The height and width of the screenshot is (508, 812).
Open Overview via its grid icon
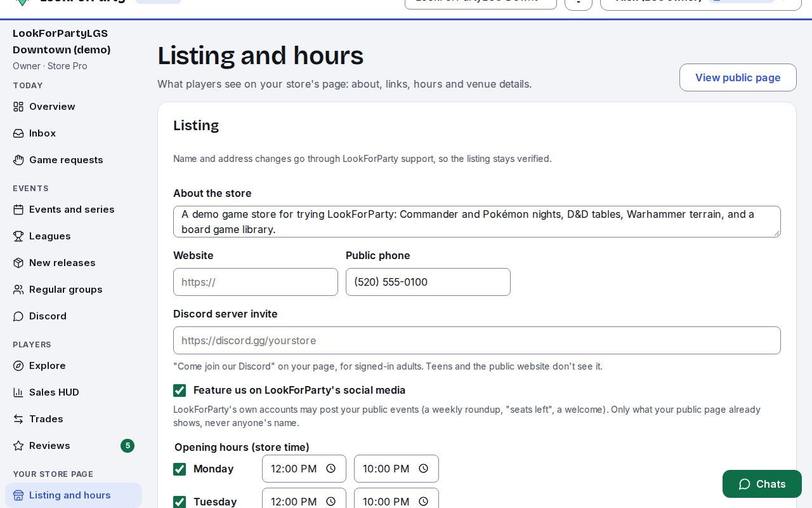tap(18, 107)
